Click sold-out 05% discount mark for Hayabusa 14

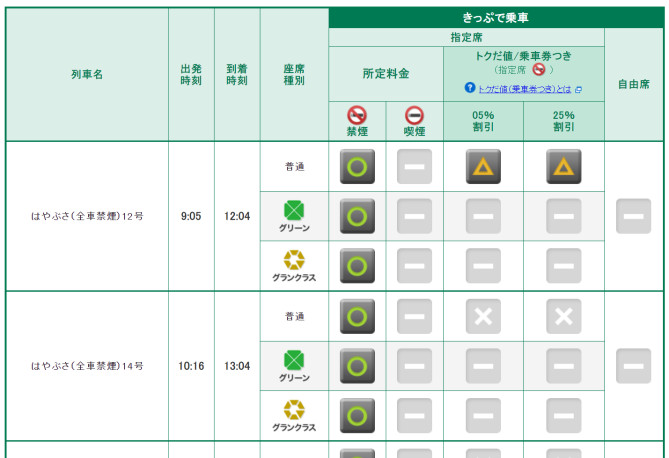483,316
